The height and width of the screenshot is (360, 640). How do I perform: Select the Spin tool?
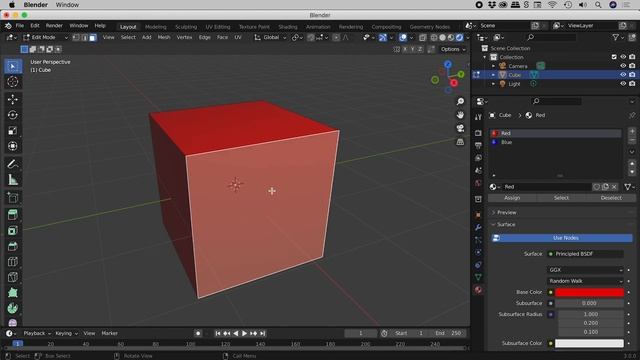(13, 308)
